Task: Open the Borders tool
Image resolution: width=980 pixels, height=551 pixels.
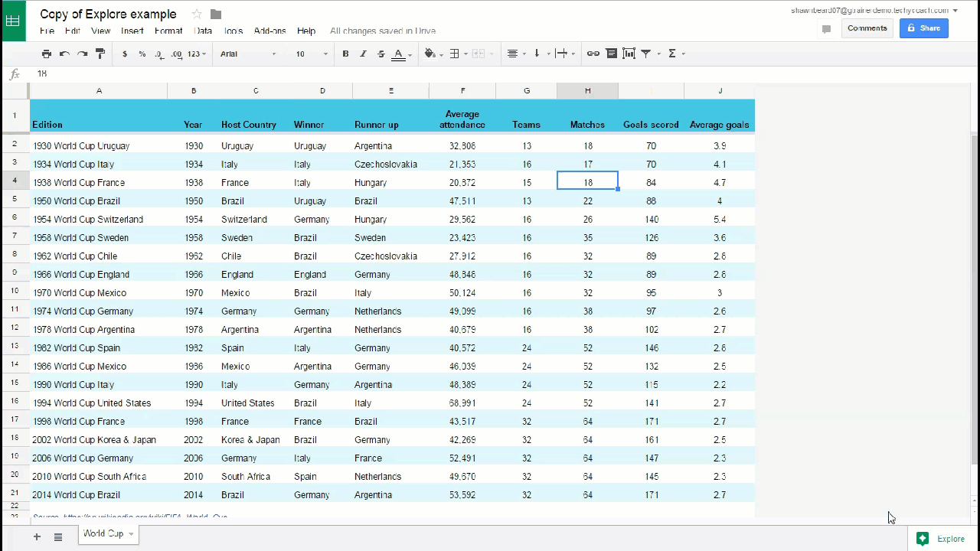Action: [x=454, y=54]
